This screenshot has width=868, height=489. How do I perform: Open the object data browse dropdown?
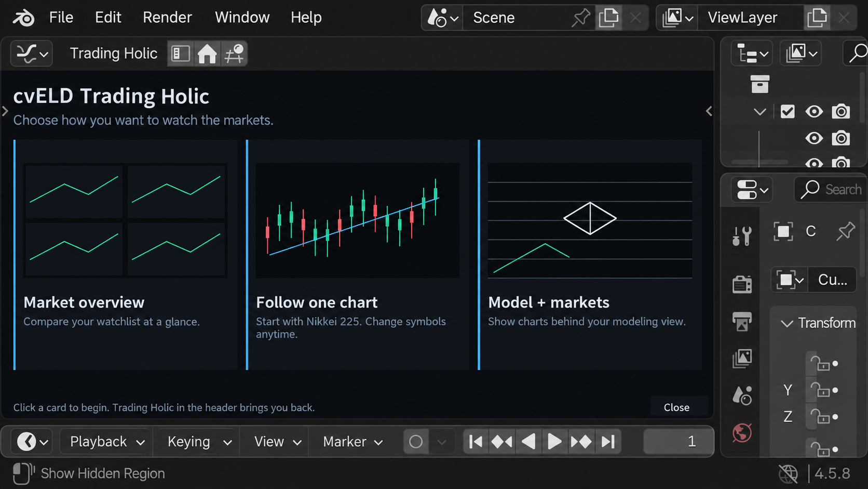pos(789,280)
